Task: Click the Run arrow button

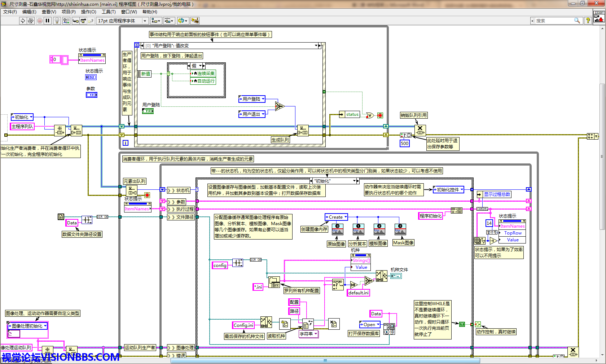Action: click(23, 21)
